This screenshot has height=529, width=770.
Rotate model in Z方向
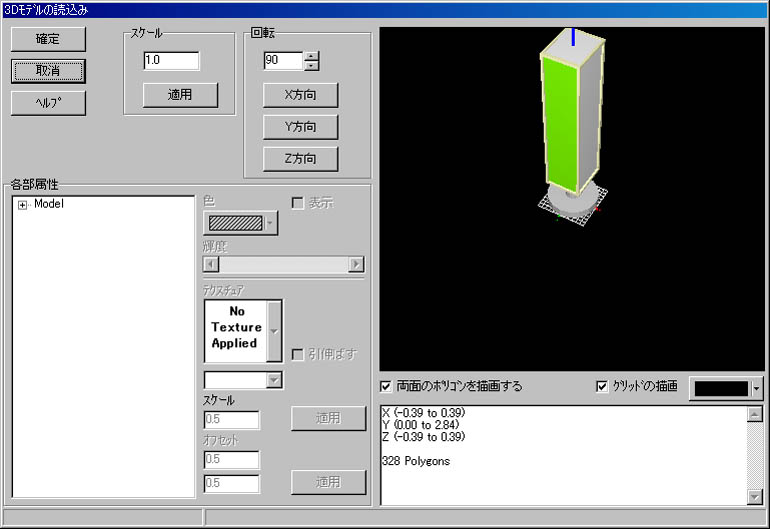(x=301, y=159)
